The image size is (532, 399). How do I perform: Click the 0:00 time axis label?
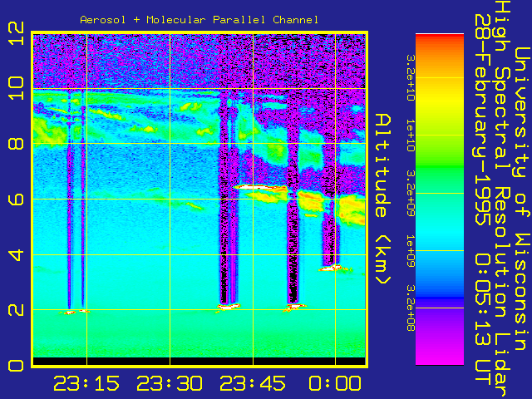pyautogui.click(x=335, y=383)
